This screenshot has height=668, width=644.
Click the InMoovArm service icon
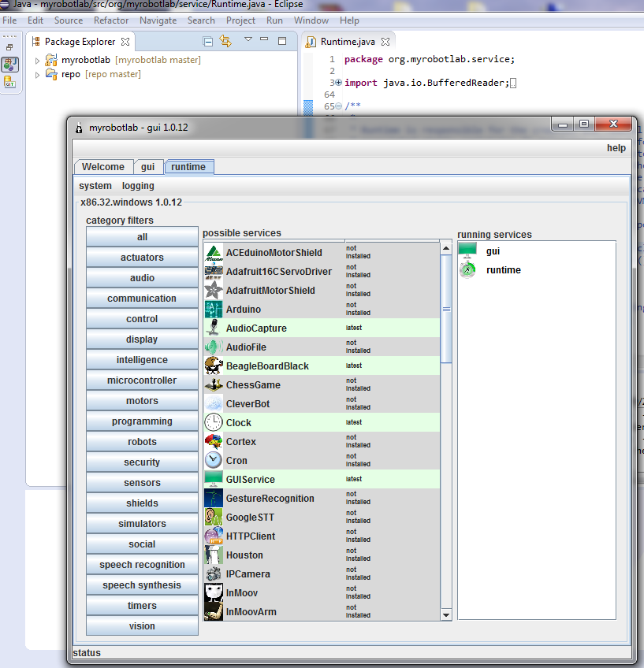click(214, 612)
